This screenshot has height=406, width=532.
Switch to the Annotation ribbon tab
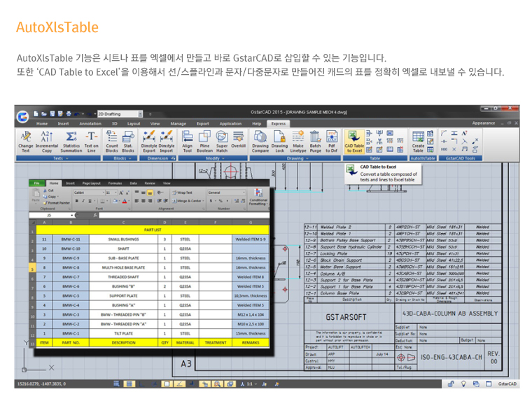tap(90, 123)
